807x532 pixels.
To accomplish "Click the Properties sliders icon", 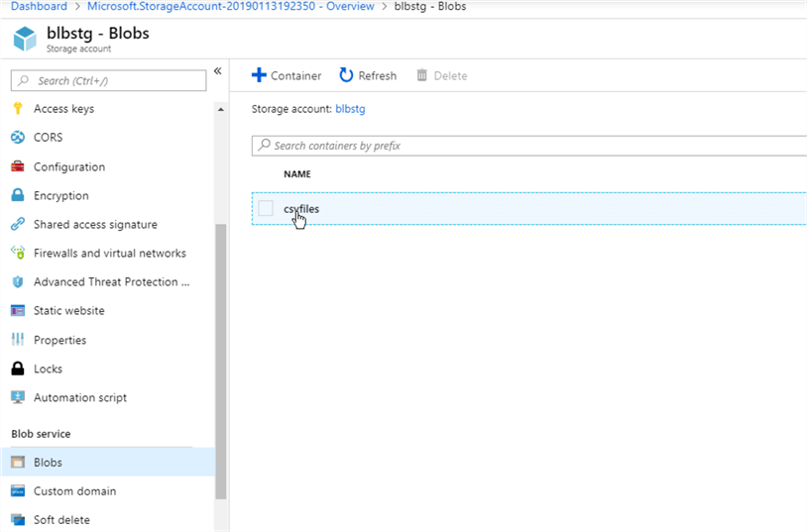I will (18, 340).
